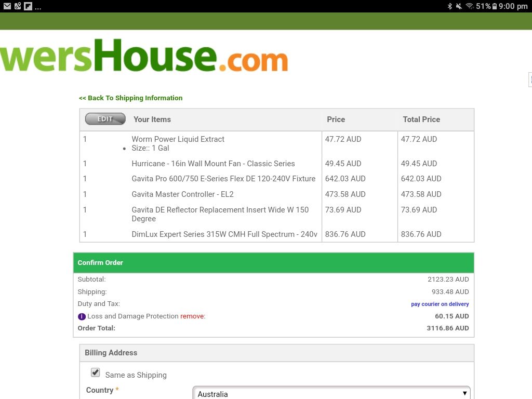The width and height of the screenshot is (532, 399).
Task: Click the pay courier on delivery link
Action: coord(440,304)
